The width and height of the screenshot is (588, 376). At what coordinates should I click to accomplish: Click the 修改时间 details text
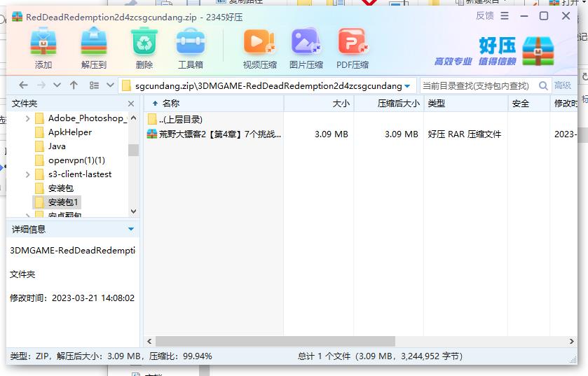[72, 298]
